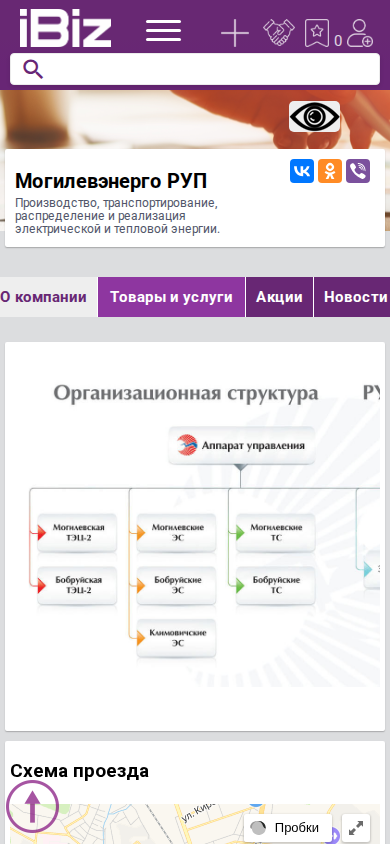This screenshot has width=390, height=844.
Task: Open the Акции tab
Action: click(279, 297)
